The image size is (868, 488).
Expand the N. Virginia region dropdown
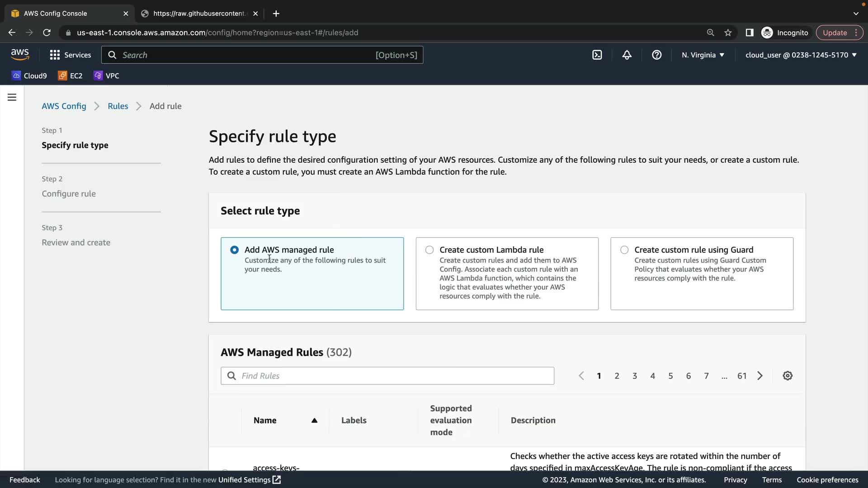click(703, 55)
